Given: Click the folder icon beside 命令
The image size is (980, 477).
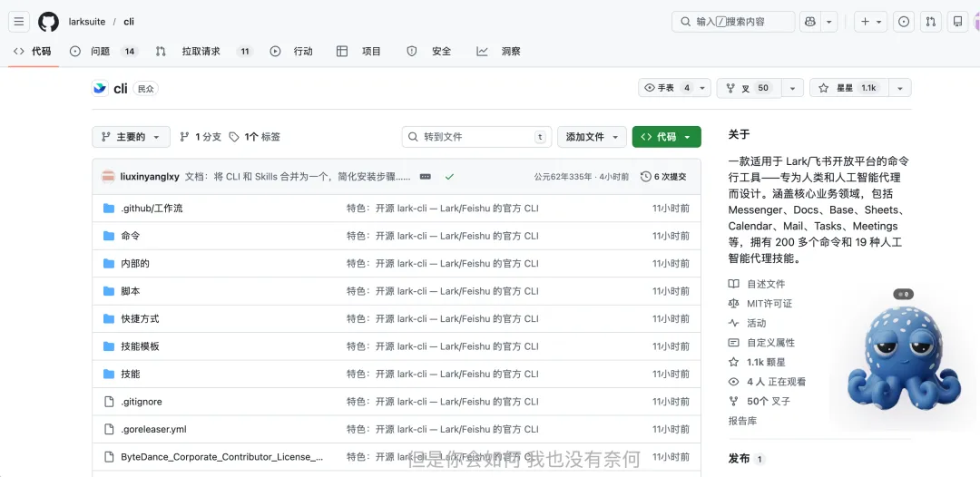Looking at the screenshot, I should (109, 236).
